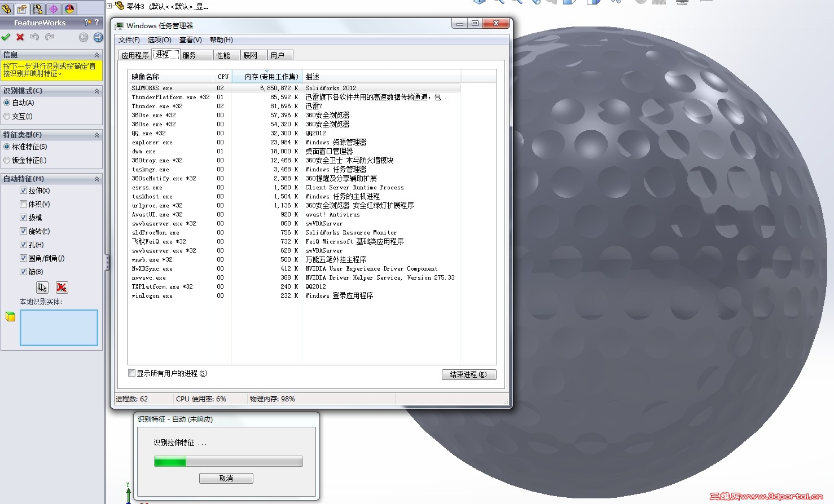Collapse the 自动特征(M) section
The image size is (834, 504).
[97, 179]
